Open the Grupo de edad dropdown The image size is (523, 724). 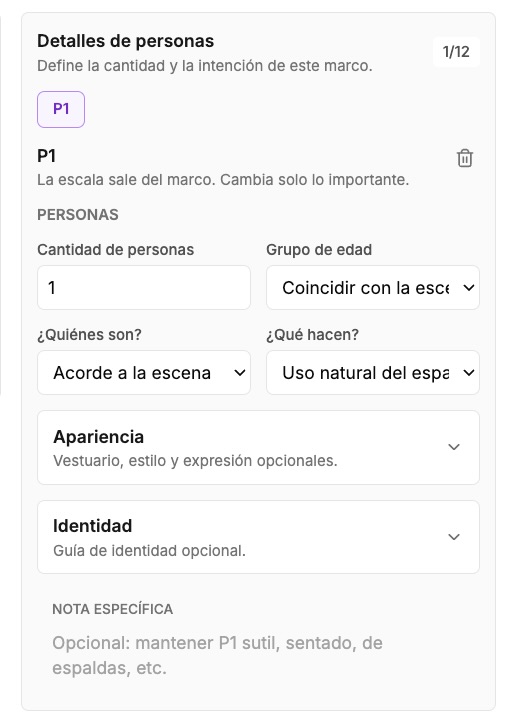tap(373, 288)
